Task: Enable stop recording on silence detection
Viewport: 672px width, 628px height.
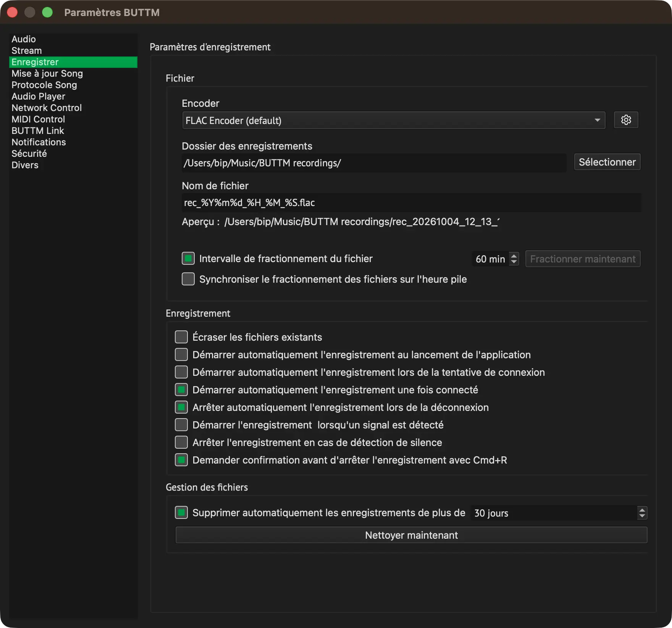Action: (x=181, y=443)
